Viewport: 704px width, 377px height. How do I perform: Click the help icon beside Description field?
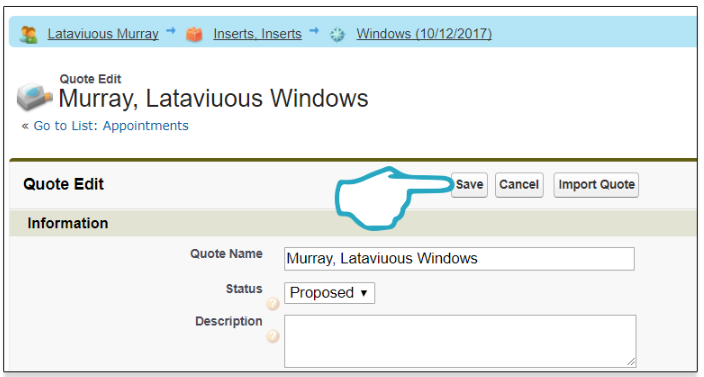[x=273, y=336]
